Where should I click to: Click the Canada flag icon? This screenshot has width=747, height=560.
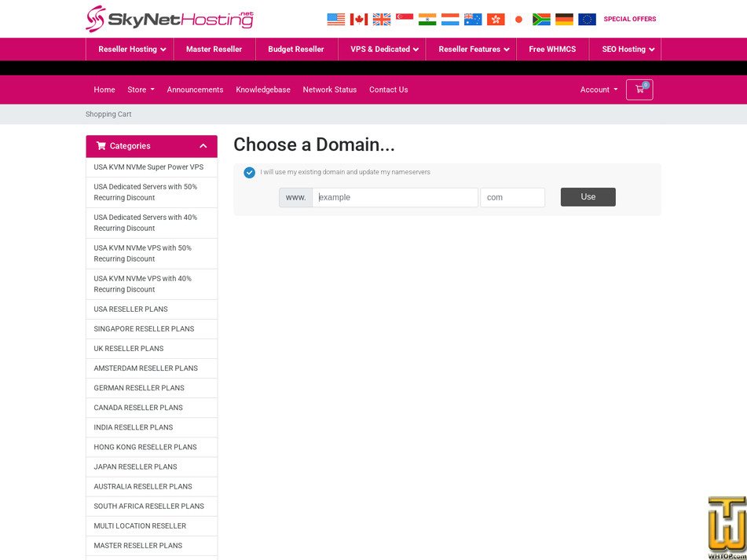tap(359, 19)
